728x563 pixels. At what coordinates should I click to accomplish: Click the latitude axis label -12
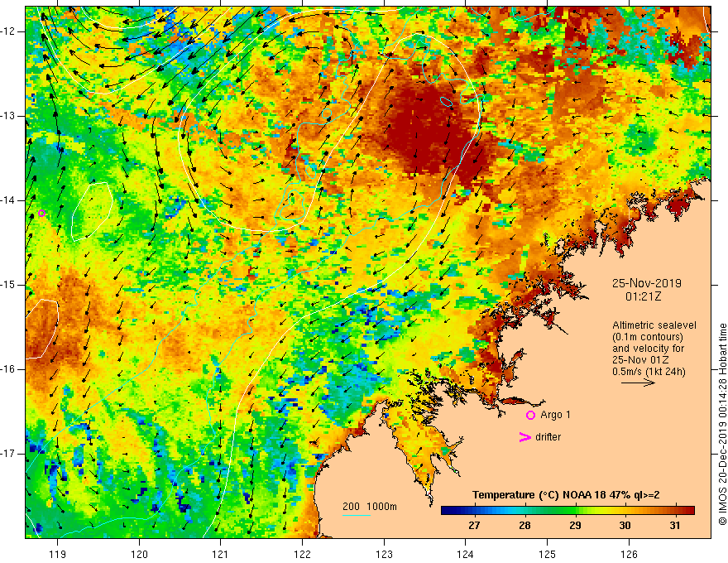pyautogui.click(x=9, y=31)
